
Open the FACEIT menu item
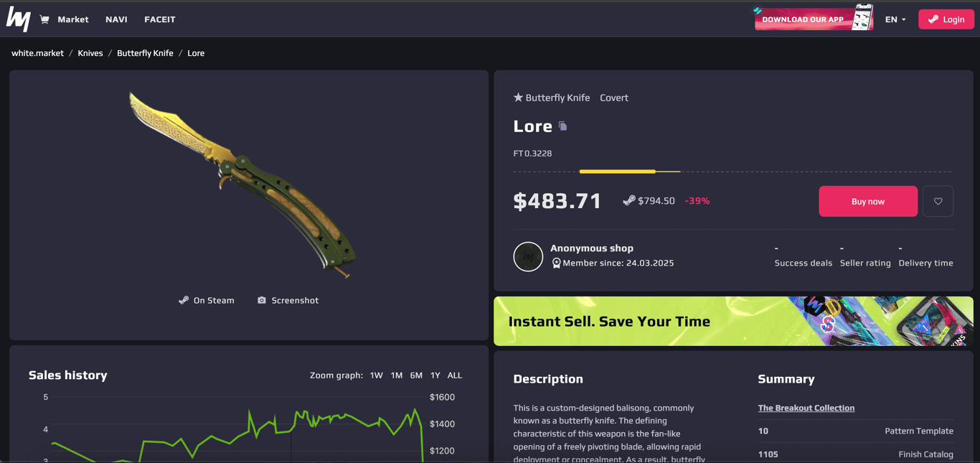point(160,19)
